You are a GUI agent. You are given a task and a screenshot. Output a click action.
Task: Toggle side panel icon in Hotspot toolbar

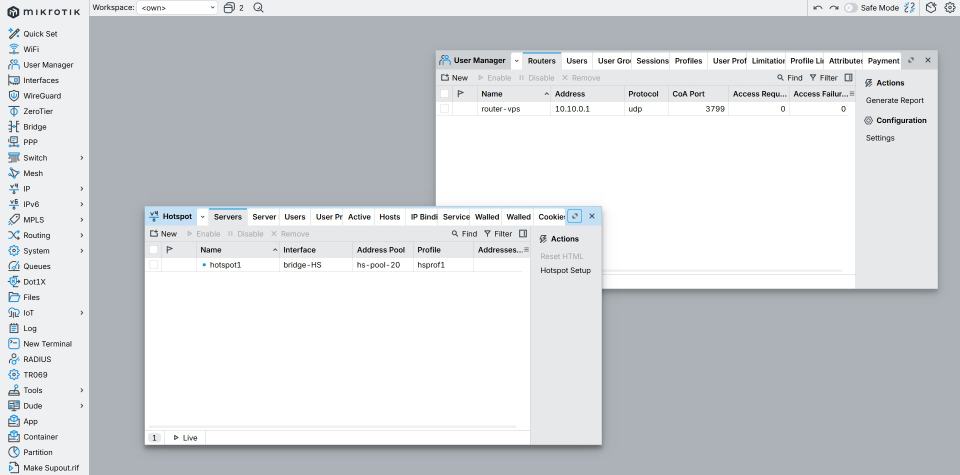click(x=523, y=234)
